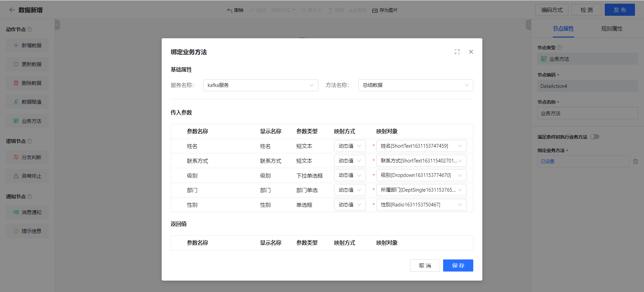The image size is (644, 292).
Task: Click help icon next to 节点类型
Action: (x=559, y=48)
